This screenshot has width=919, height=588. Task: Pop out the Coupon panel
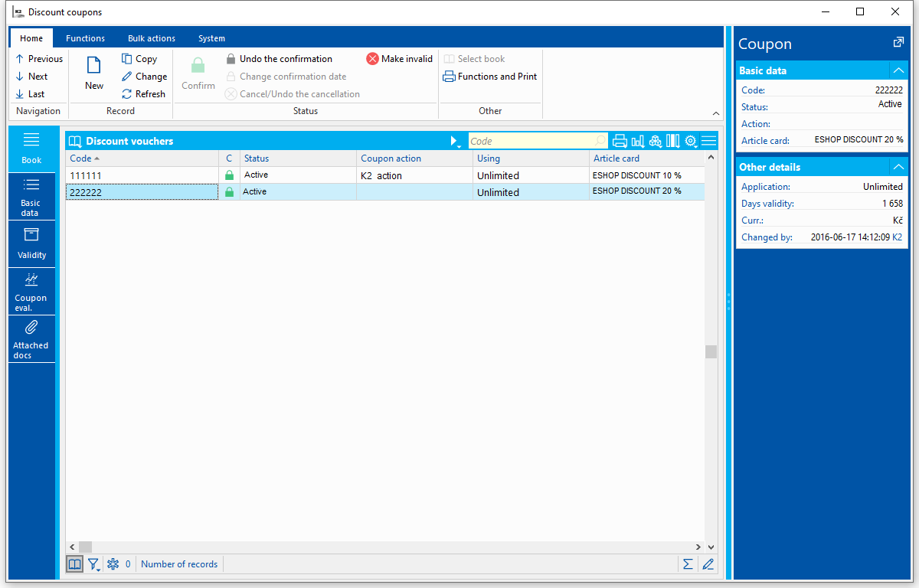(898, 43)
